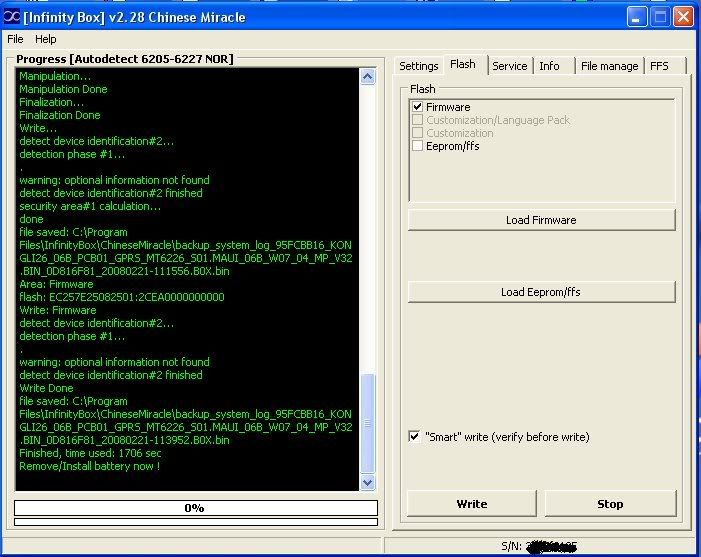Click the "Finished, time used: 1706 sec" line
This screenshot has height=557, width=701.
click(90, 453)
